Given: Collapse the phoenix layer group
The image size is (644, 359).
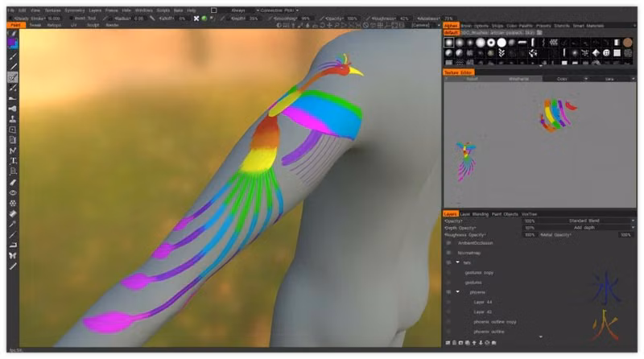Looking at the screenshot, I should 457,291.
